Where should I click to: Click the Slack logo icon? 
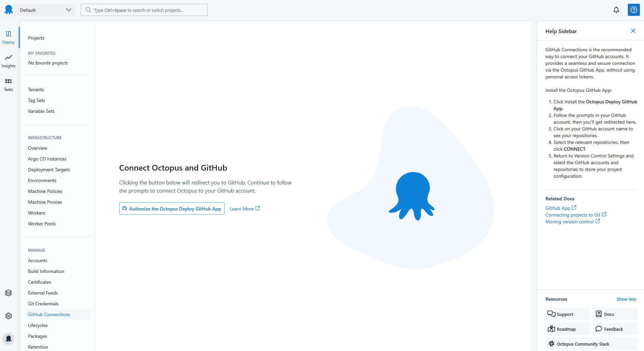tap(551, 344)
